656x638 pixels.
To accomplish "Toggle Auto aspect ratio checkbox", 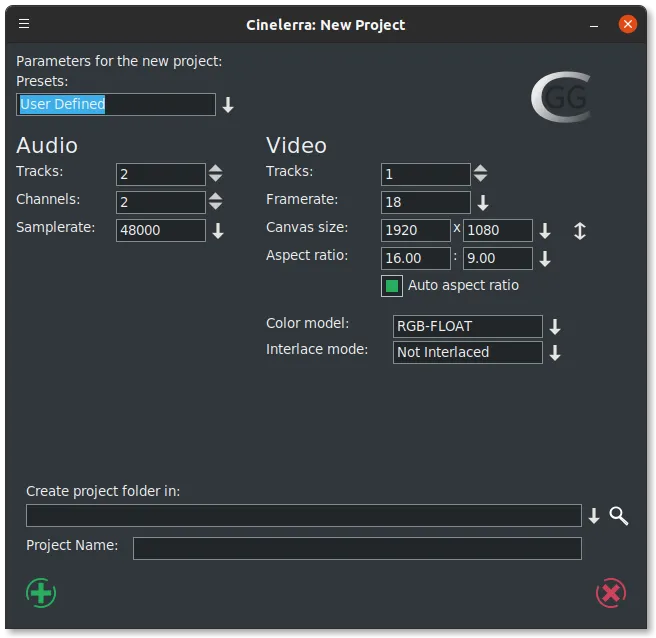I will [392, 286].
